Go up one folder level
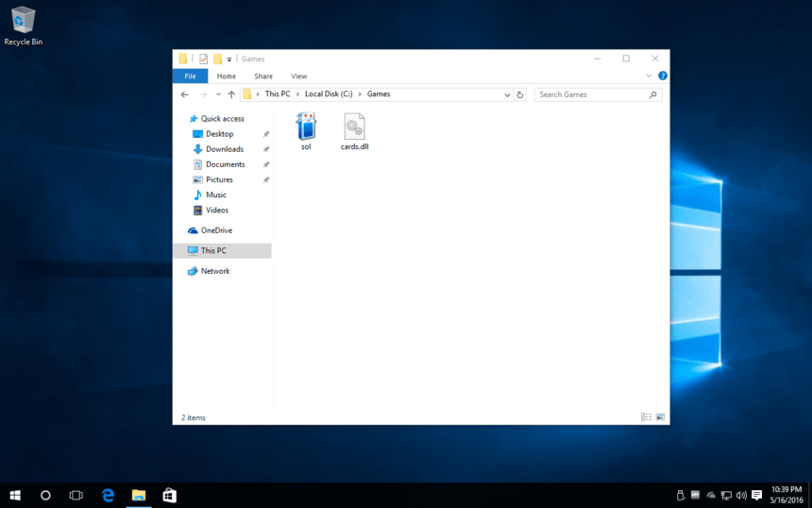The height and width of the screenshot is (508, 812). (x=231, y=94)
